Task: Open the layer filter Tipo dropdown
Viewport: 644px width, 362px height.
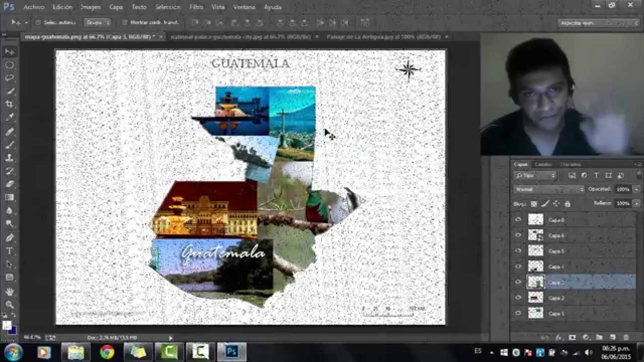Action: point(535,175)
